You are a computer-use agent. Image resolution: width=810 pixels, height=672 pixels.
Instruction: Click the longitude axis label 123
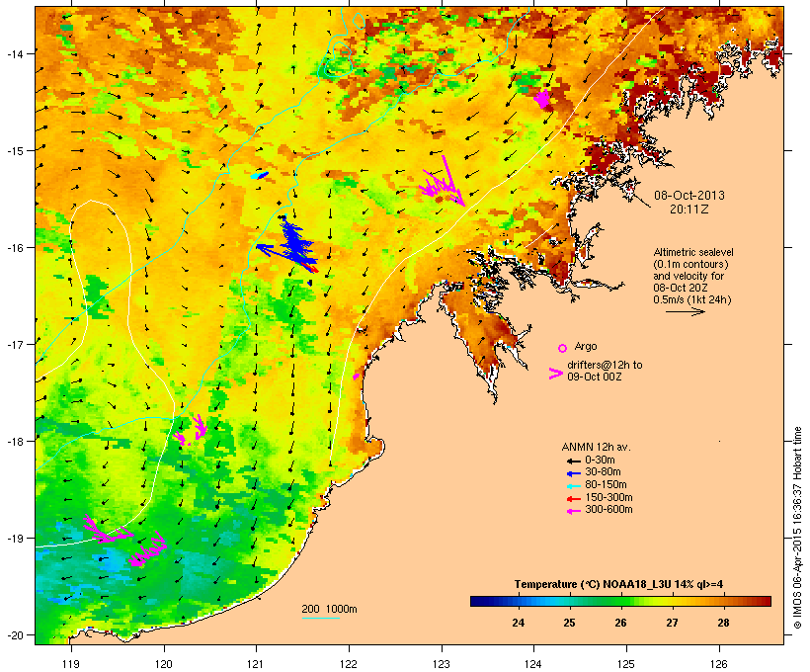442,664
